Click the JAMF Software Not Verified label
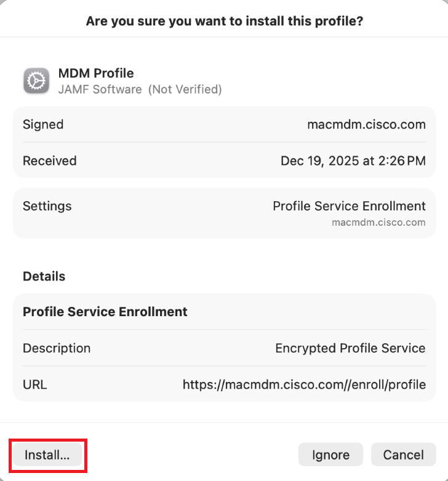Image resolution: width=448 pixels, height=481 pixels. (140, 89)
